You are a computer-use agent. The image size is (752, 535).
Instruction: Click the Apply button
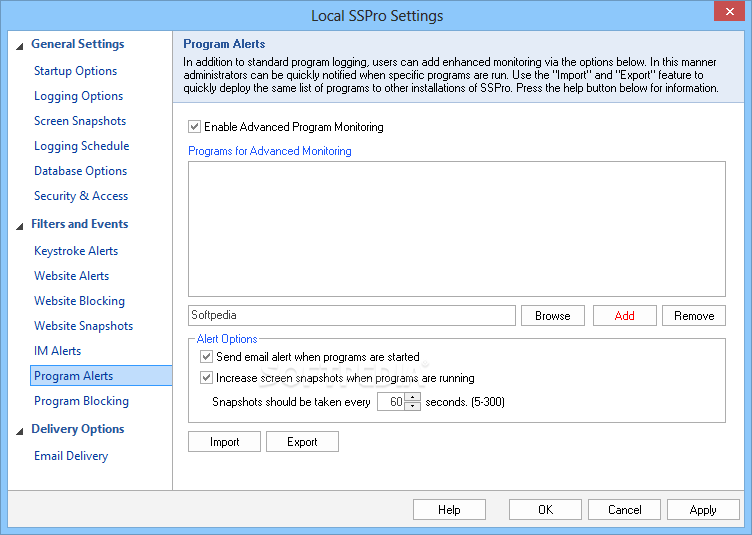coord(703,510)
